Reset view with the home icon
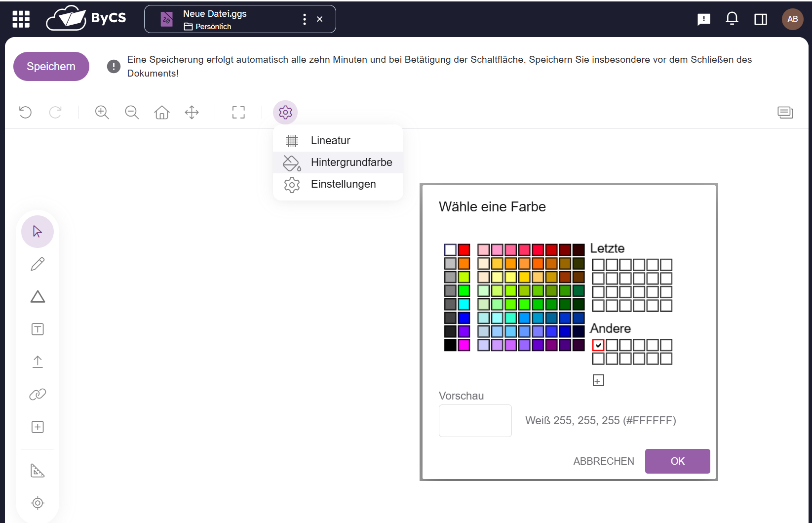The width and height of the screenshot is (812, 523). click(x=162, y=112)
